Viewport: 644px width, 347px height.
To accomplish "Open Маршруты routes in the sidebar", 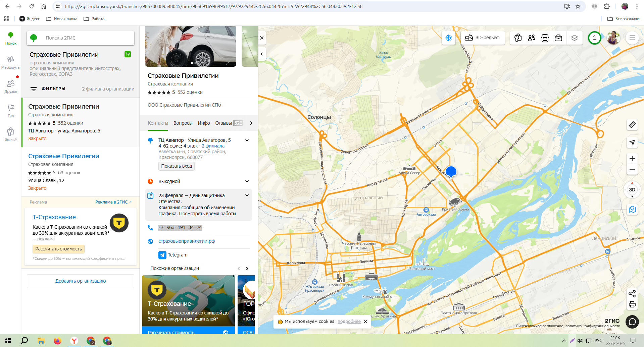I will 11,63.
